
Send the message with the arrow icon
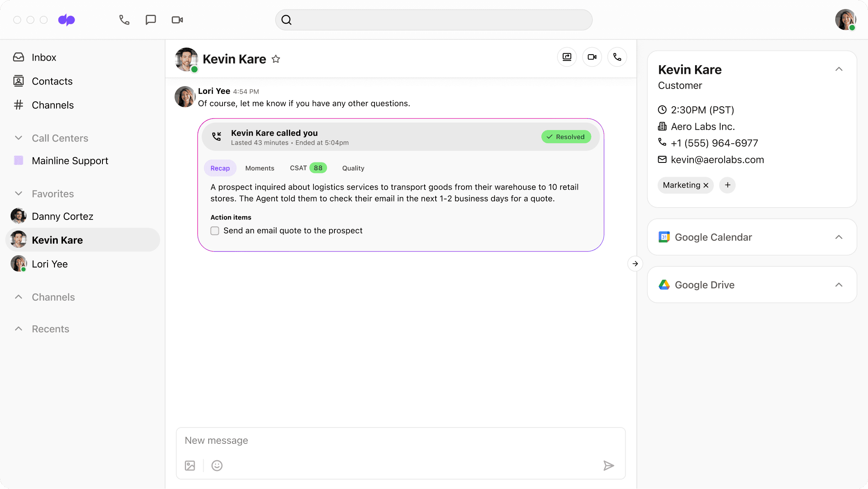pos(609,465)
